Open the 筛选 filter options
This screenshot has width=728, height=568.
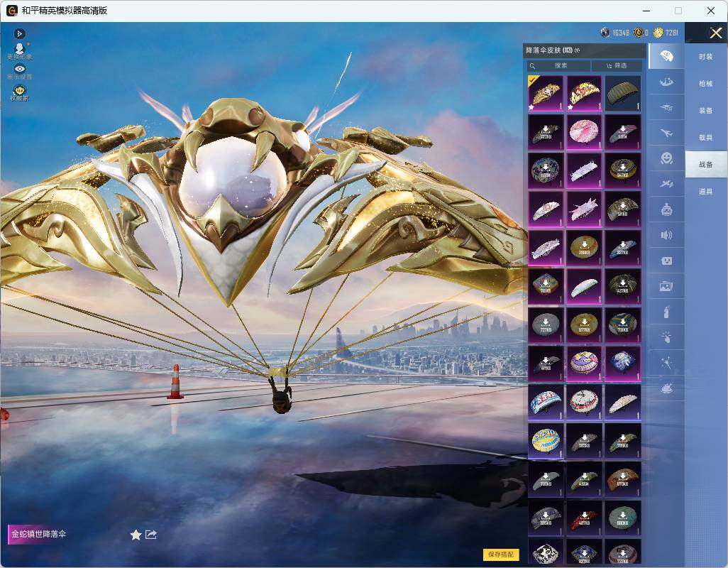617,65
